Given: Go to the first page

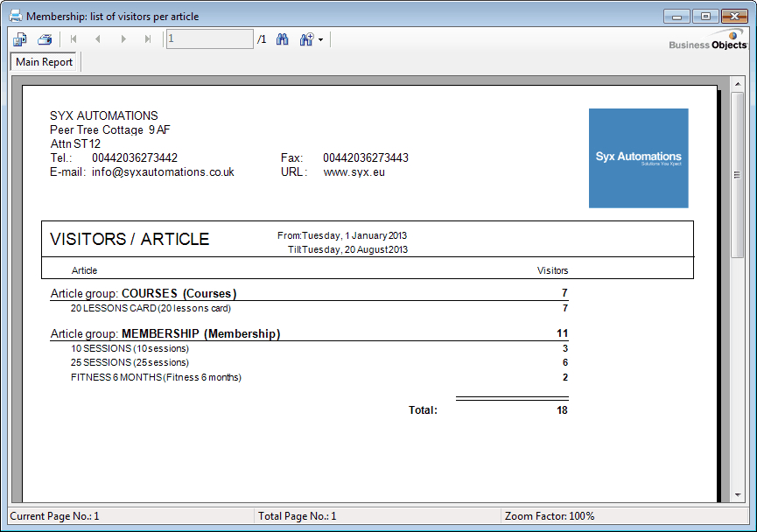Looking at the screenshot, I should point(74,39).
